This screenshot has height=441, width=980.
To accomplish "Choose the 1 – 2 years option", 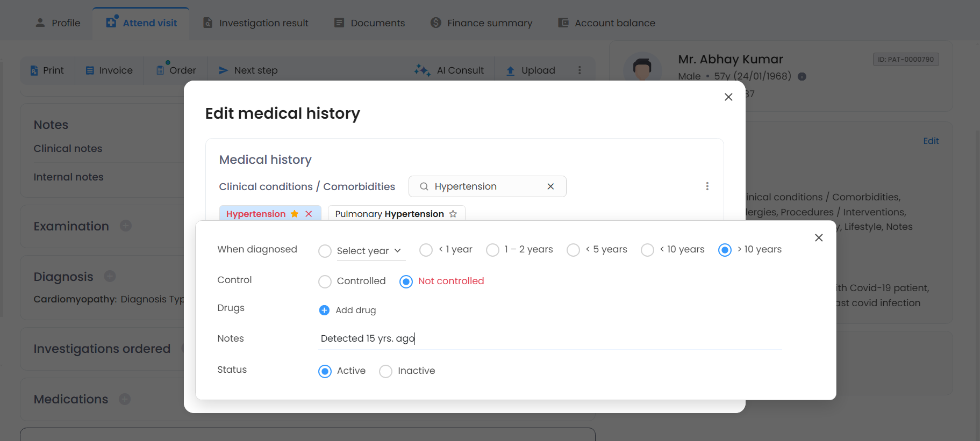I will pyautogui.click(x=492, y=250).
